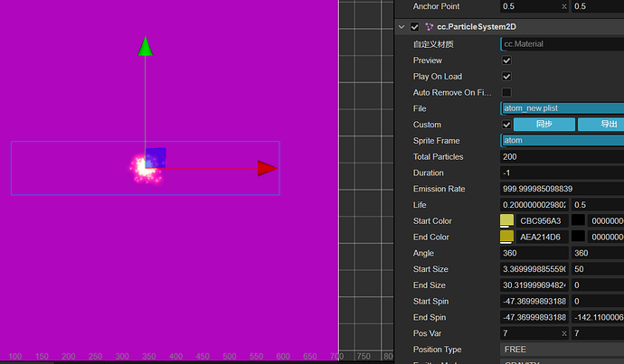Image resolution: width=624 pixels, height=364 pixels.
Task: Edit the Emission Rate value field
Action: pyautogui.click(x=562, y=189)
